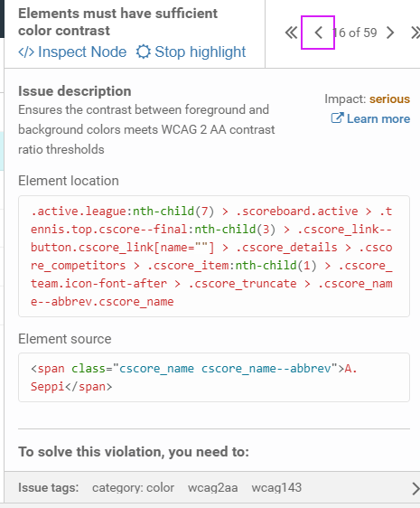Select the 'category: color' issue tag
This screenshot has height=508, width=420.
(133, 488)
